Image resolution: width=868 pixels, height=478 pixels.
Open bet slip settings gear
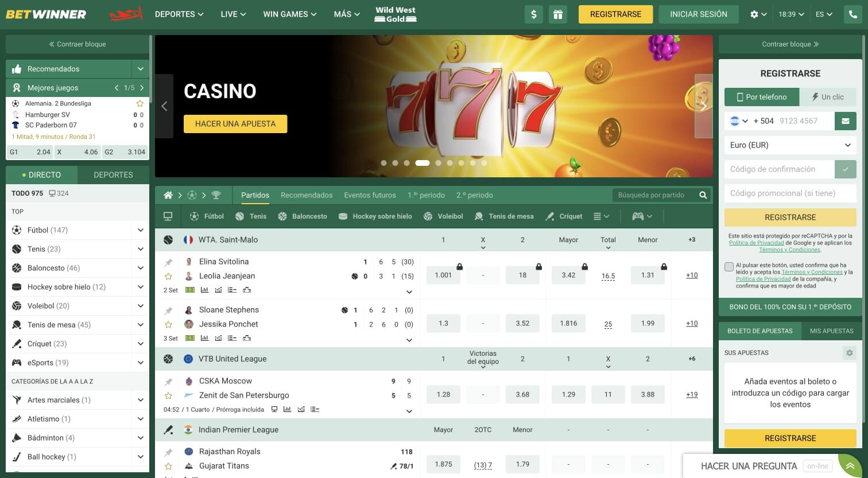[x=850, y=353]
